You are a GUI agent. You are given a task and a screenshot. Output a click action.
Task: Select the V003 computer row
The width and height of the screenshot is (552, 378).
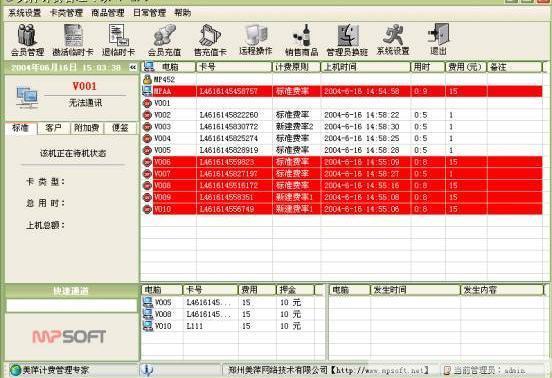click(341, 127)
